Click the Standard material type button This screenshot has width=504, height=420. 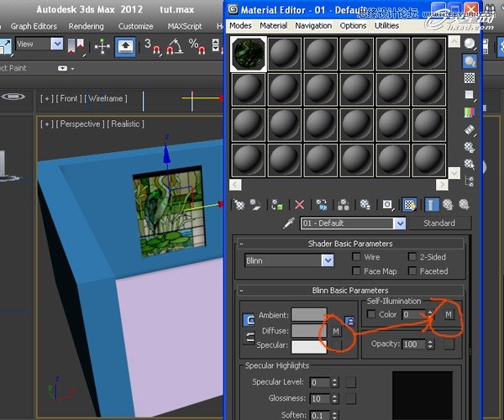click(438, 223)
